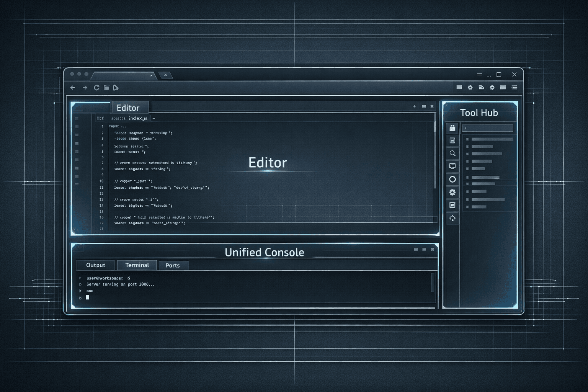Reload using the circular refresh icon
This screenshot has width=588, height=392.
[96, 88]
